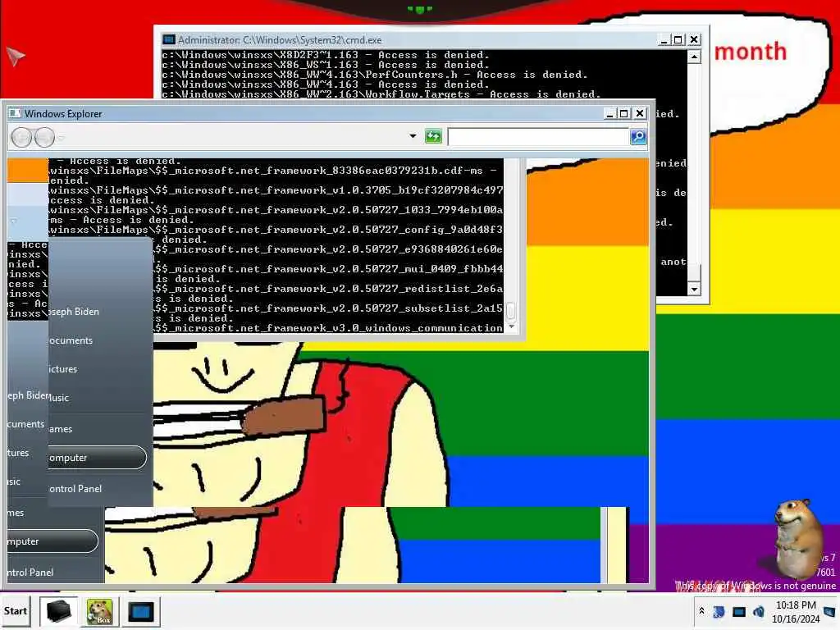Click the magnifier search button
Image resolution: width=840 pixels, height=630 pixels.
(x=638, y=137)
